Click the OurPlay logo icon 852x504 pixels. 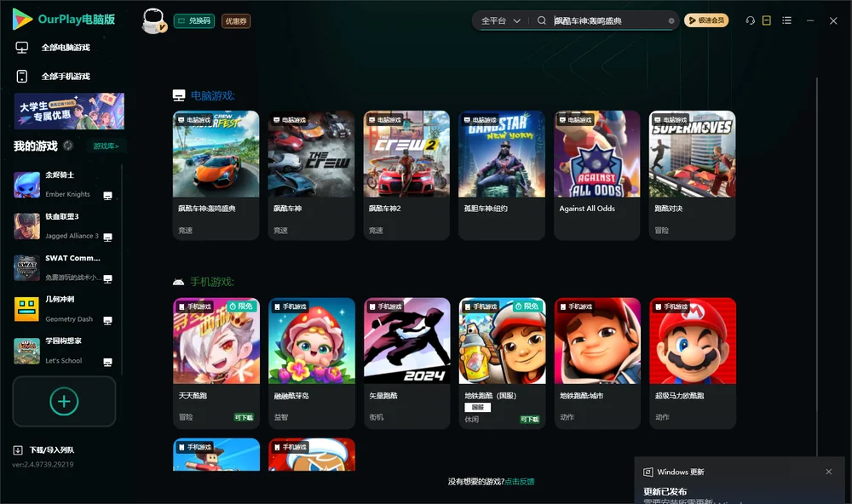coord(22,20)
